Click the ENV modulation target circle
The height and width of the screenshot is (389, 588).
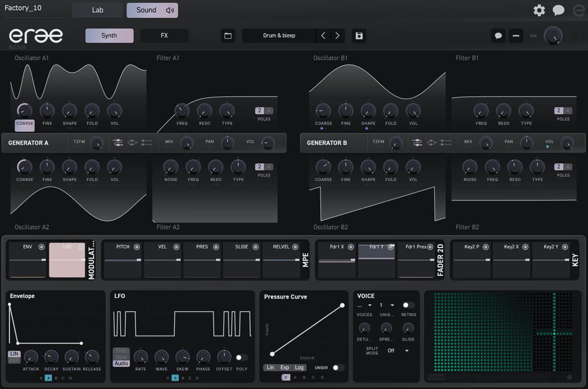(x=42, y=247)
